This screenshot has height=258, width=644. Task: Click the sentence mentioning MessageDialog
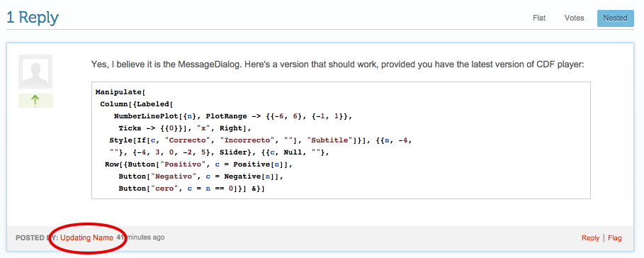337,65
